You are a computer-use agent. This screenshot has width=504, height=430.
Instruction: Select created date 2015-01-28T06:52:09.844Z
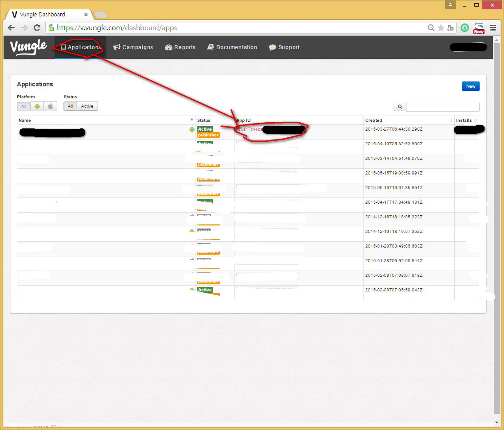(x=394, y=260)
